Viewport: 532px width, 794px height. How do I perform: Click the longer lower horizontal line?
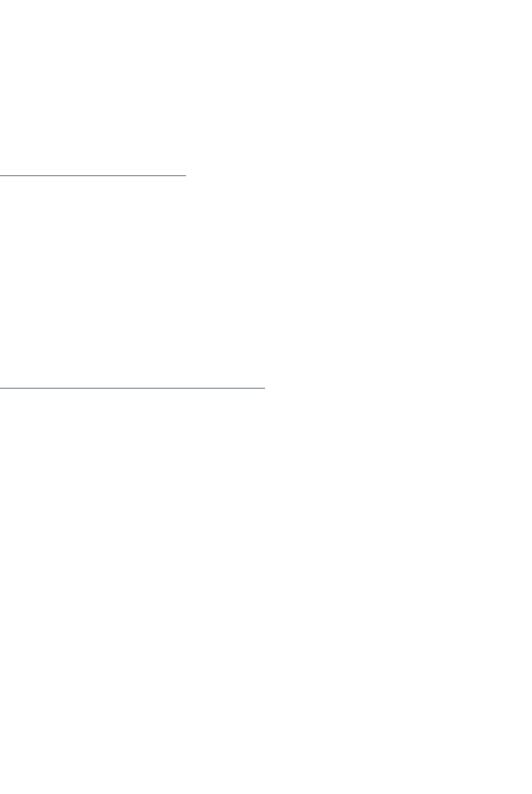(x=133, y=387)
